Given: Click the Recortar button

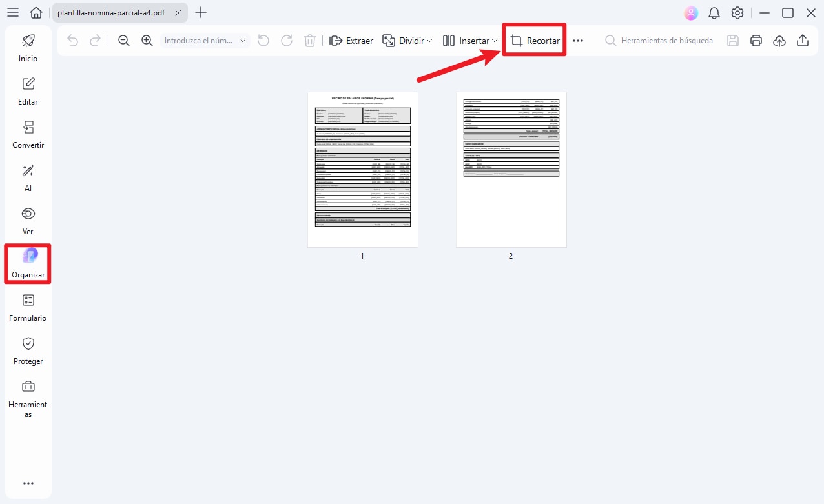Looking at the screenshot, I should (535, 41).
